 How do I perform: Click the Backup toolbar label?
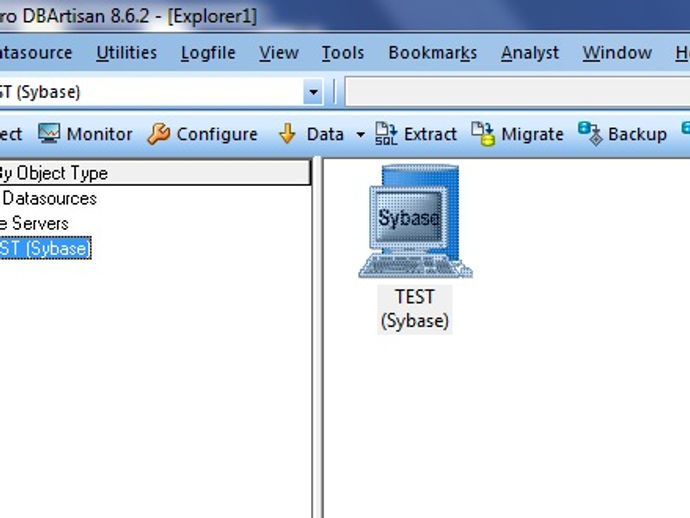[638, 134]
